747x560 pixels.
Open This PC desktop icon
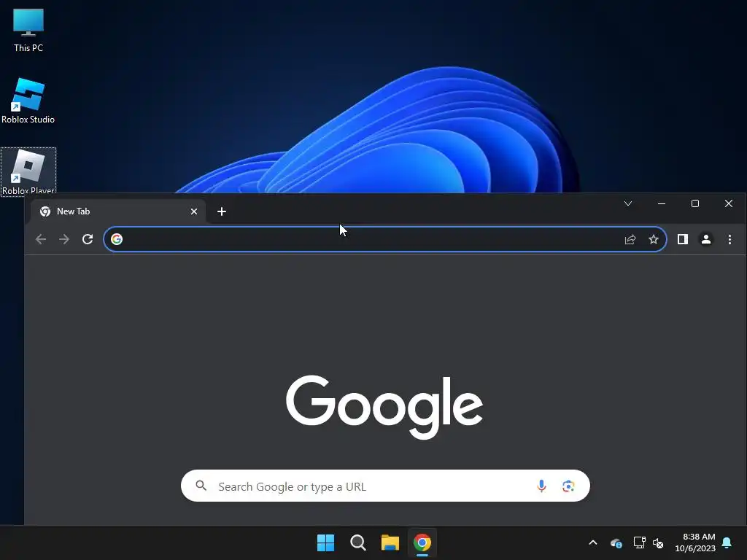[28, 30]
